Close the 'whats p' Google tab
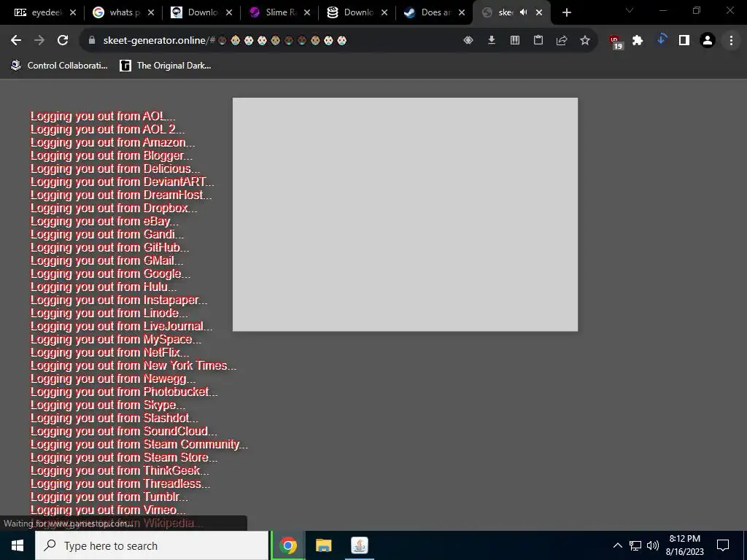The width and height of the screenshot is (747, 560). pyautogui.click(x=151, y=12)
